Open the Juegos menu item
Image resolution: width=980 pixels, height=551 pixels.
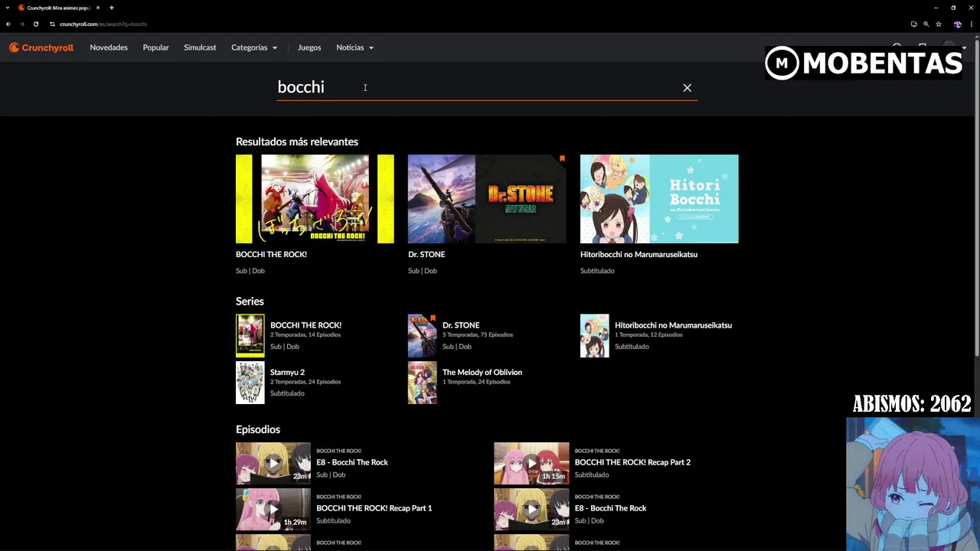tap(309, 47)
